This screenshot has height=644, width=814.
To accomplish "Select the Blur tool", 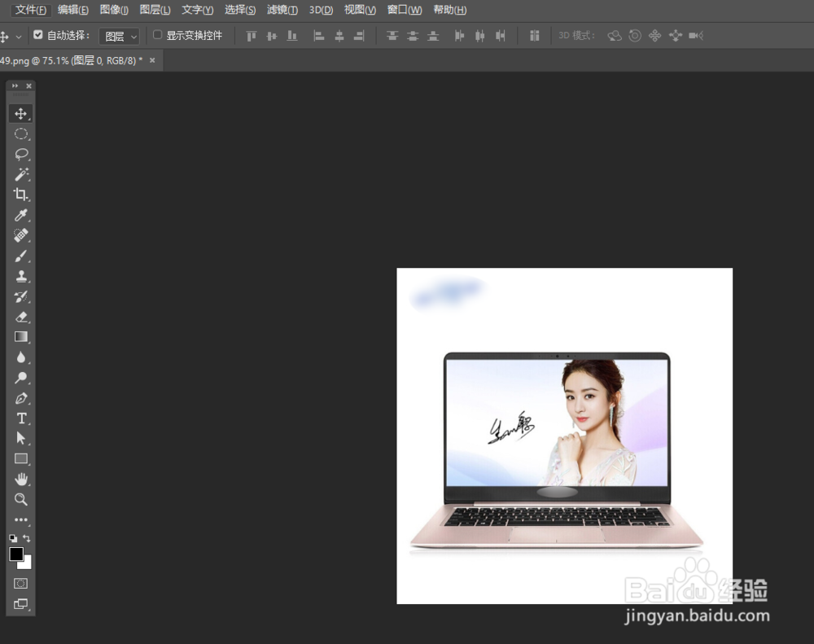I will click(21, 357).
